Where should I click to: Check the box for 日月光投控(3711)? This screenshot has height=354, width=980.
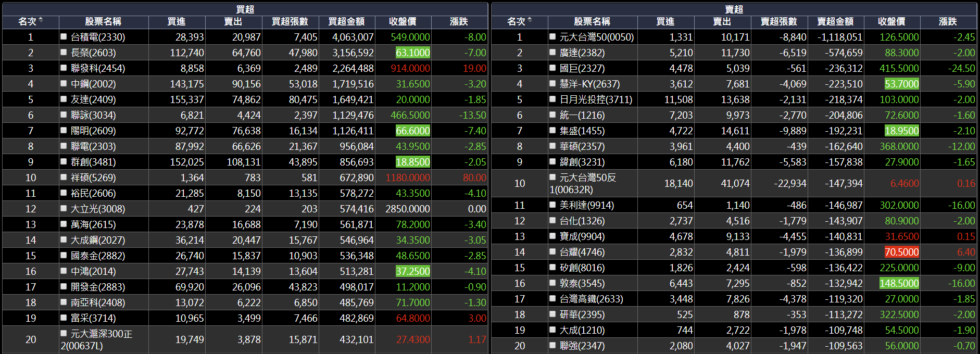click(552, 99)
